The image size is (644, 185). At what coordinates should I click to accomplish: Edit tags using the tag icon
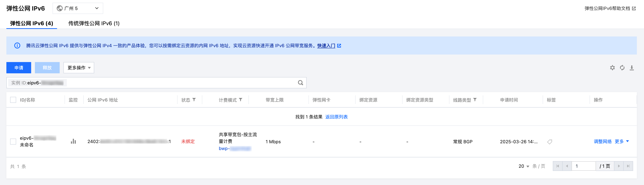click(549, 142)
